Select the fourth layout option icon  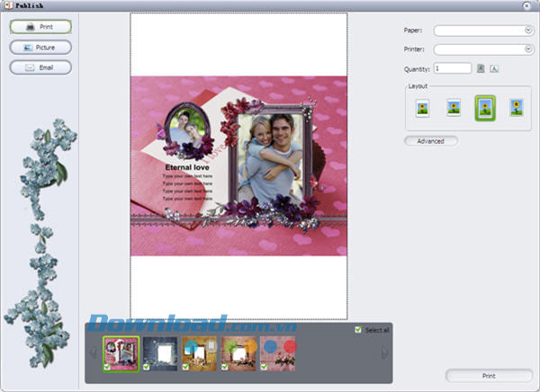516,108
